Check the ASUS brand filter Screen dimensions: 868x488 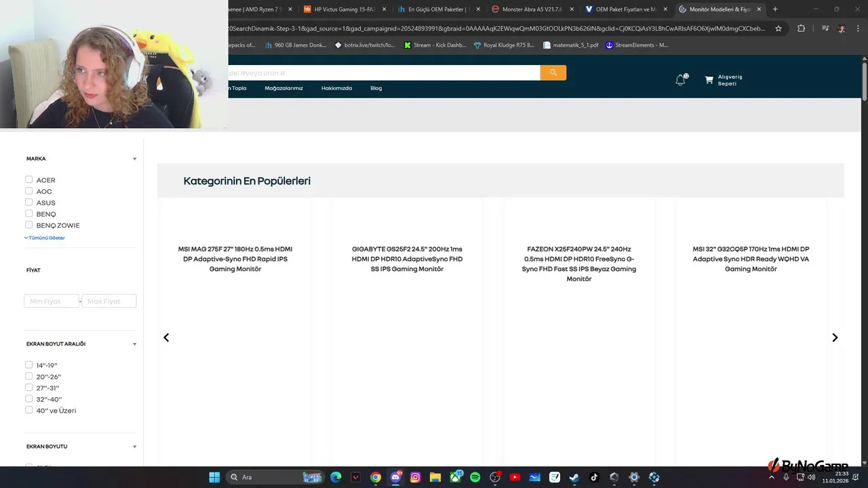click(29, 202)
